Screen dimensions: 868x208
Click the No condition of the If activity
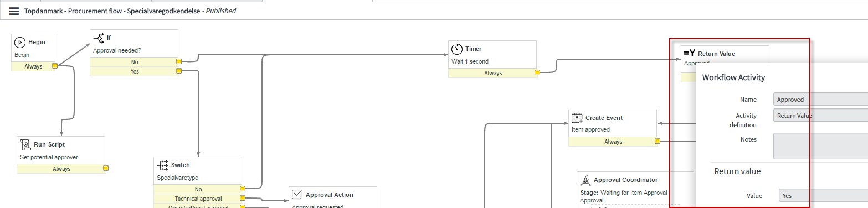134,62
